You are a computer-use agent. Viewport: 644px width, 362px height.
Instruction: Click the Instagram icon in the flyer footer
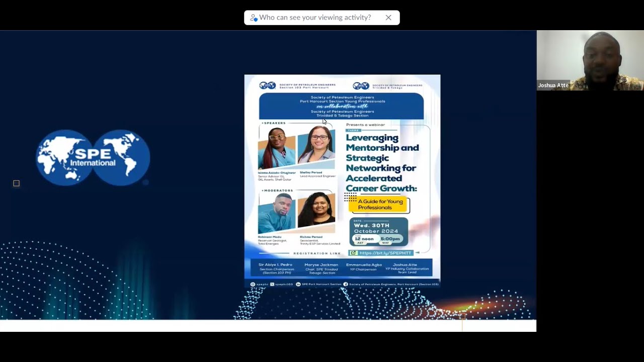point(253,284)
